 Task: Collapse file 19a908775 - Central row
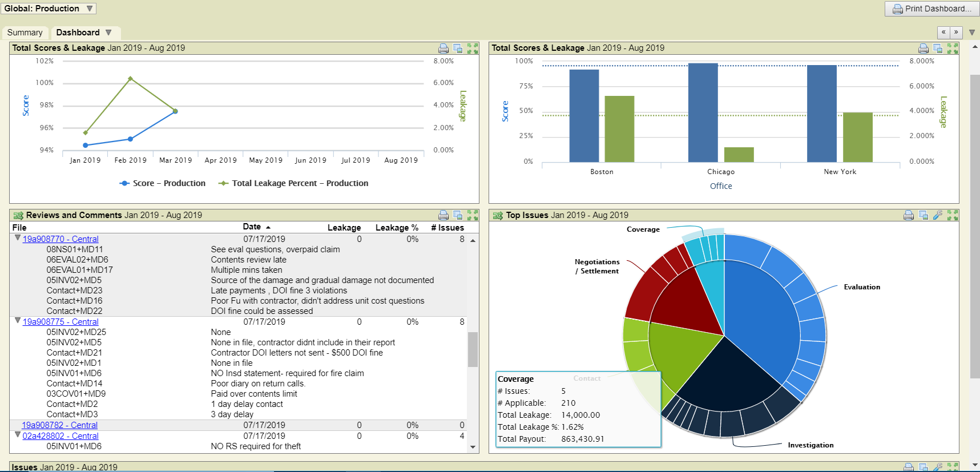[18, 321]
